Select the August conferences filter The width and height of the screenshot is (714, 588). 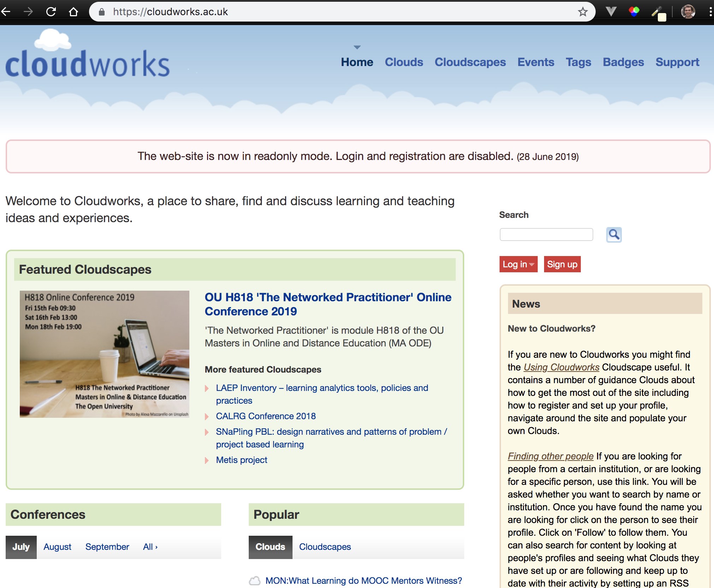pyautogui.click(x=58, y=547)
